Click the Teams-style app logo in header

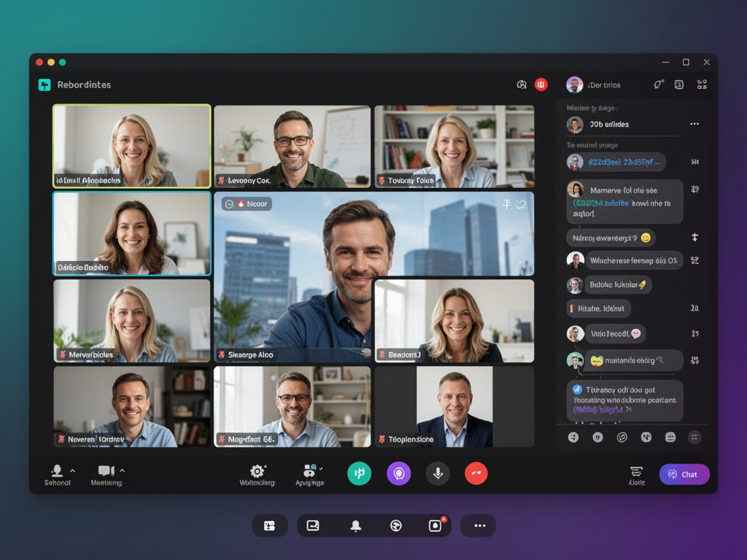pos(44,85)
